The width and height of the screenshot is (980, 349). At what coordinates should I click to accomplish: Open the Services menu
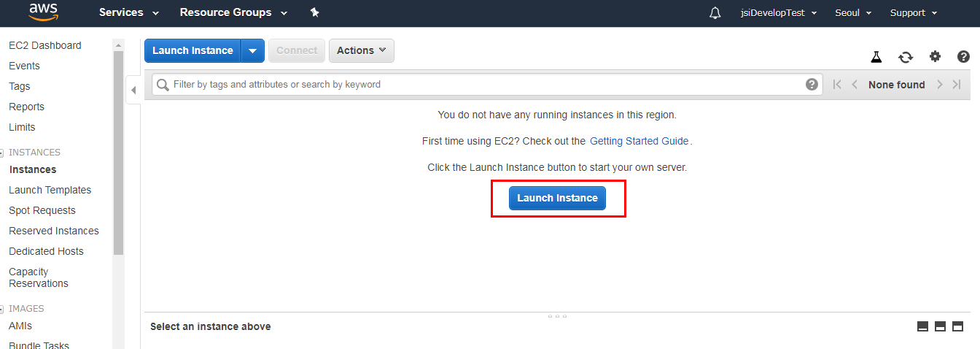(x=129, y=12)
